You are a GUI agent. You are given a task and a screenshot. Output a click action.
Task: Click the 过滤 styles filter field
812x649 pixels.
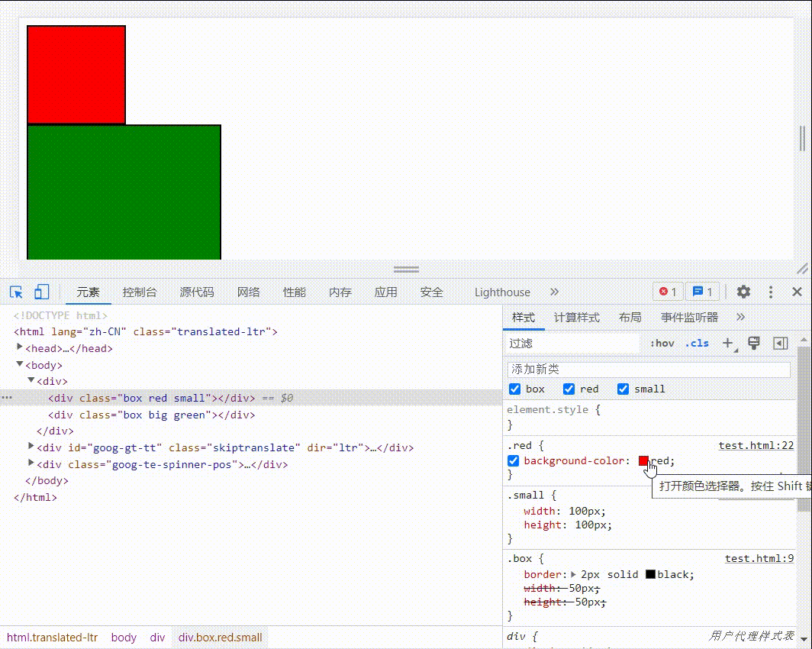(573, 344)
